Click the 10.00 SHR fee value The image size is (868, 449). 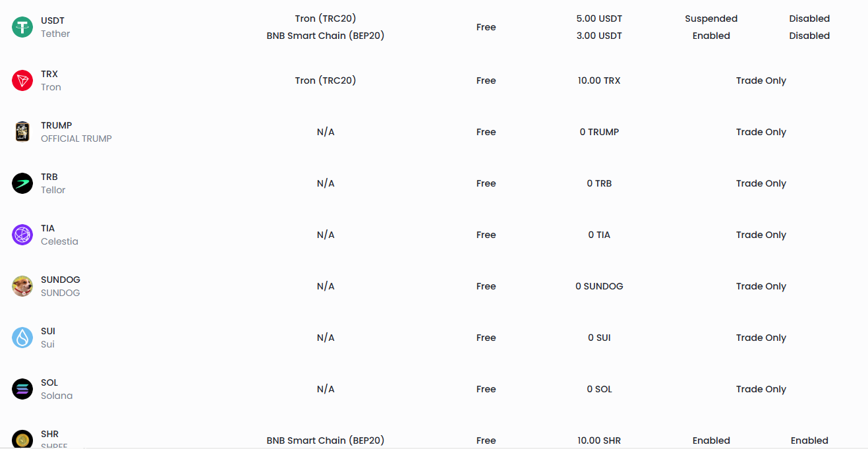click(x=599, y=440)
